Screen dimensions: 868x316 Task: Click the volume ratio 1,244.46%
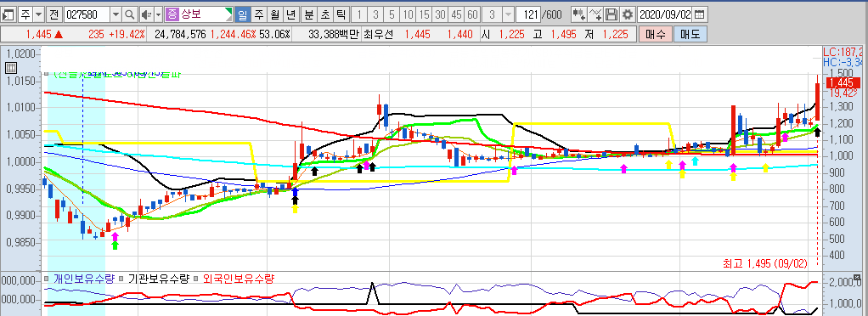point(233,34)
